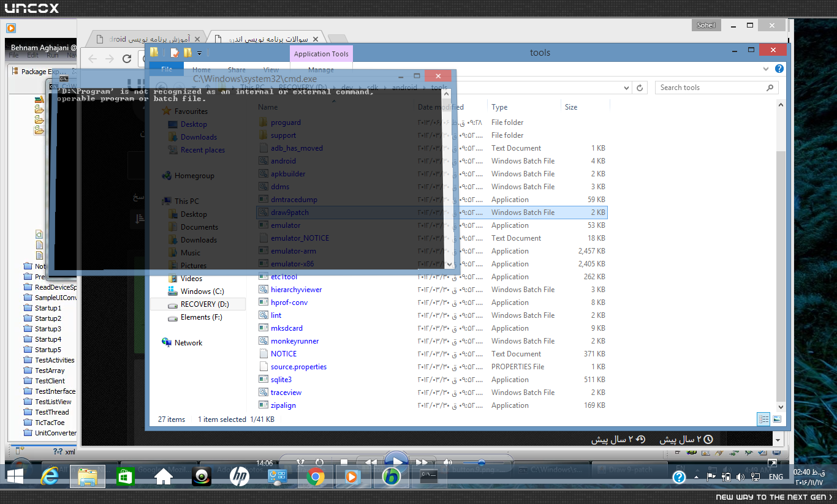This screenshot has height=504, width=837.
Task: Click the ENG language indicator
Action: 776,476
